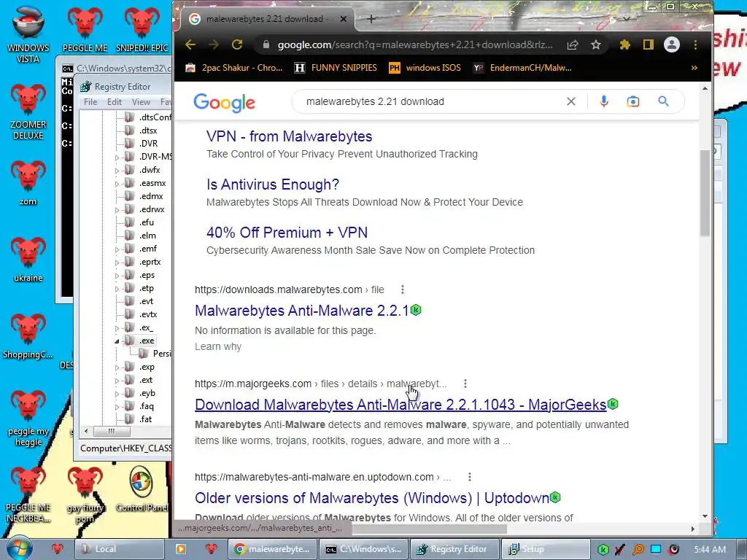Open Malwarebytes Anti-Malware 2.2.1 result

tap(301, 311)
